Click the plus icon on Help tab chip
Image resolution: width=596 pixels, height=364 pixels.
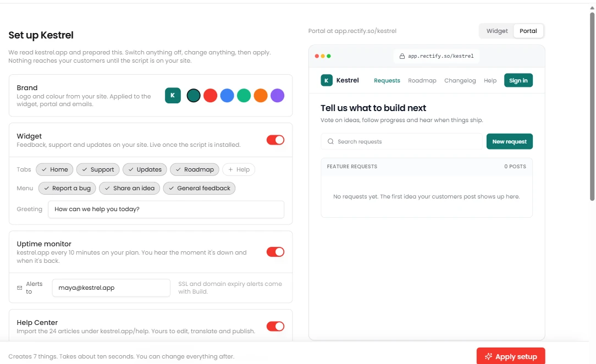pyautogui.click(x=230, y=169)
